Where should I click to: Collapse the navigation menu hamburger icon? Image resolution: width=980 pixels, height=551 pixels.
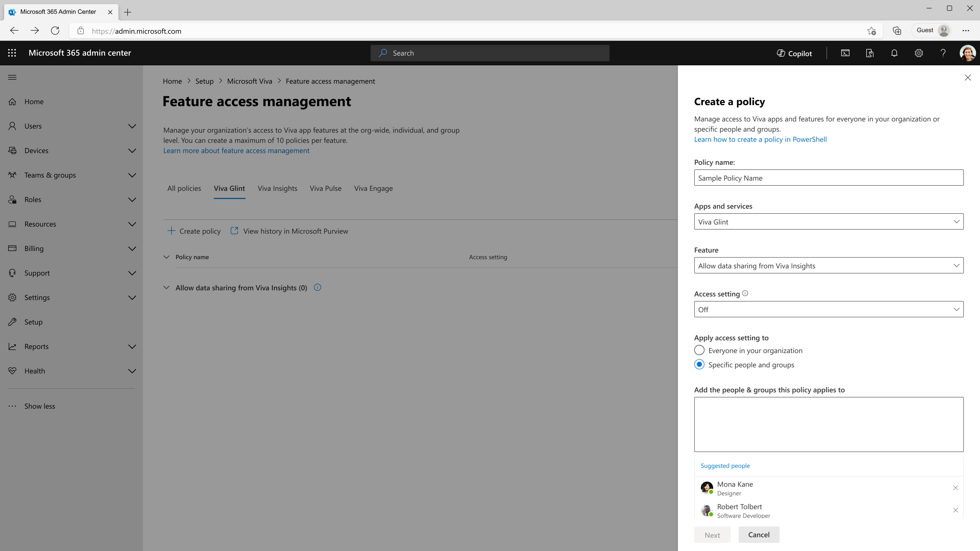(x=12, y=78)
